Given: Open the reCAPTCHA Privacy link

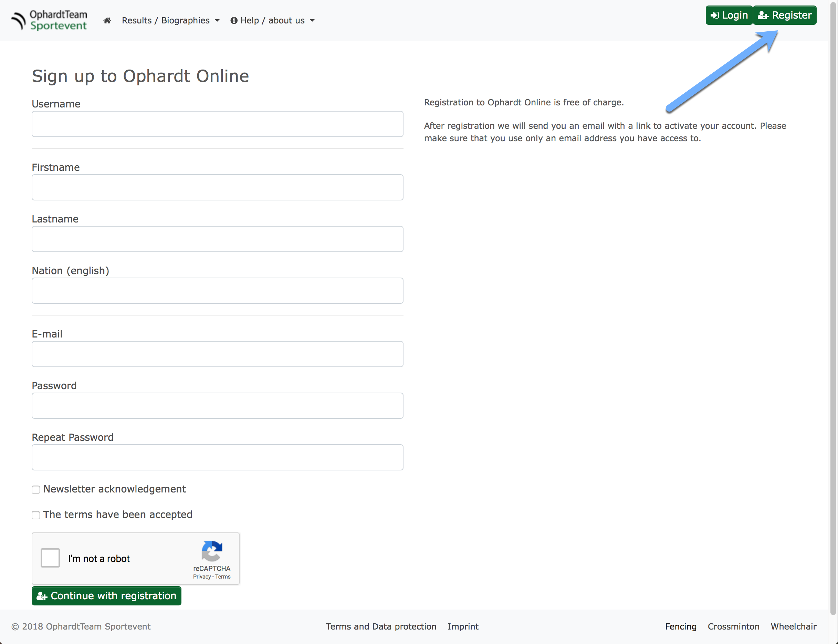Looking at the screenshot, I should (202, 577).
